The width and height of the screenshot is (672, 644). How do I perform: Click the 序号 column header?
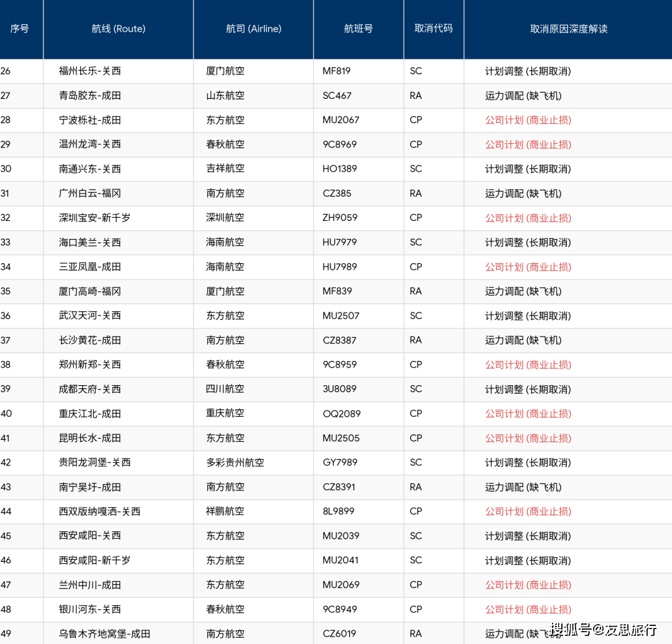click(x=20, y=29)
